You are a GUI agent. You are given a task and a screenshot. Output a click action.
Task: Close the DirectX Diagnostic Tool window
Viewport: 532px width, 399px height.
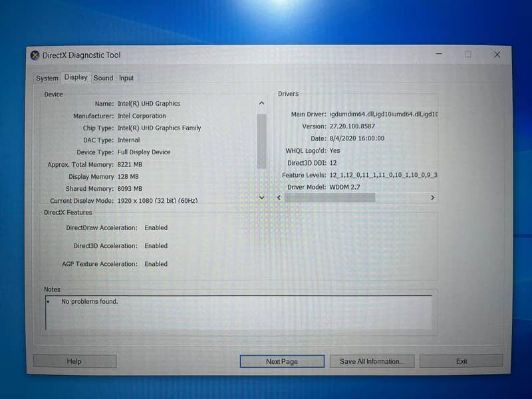tap(497, 55)
